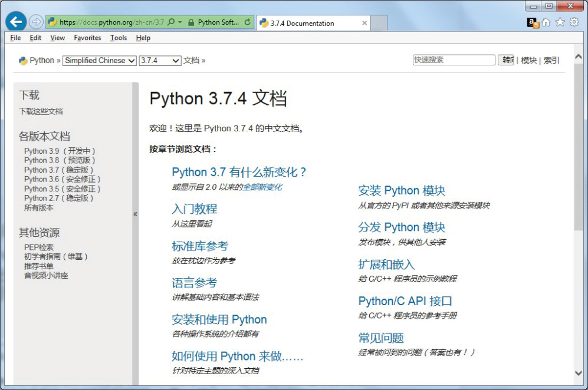Open Python 3.7 有什么新变化 link

(239, 173)
